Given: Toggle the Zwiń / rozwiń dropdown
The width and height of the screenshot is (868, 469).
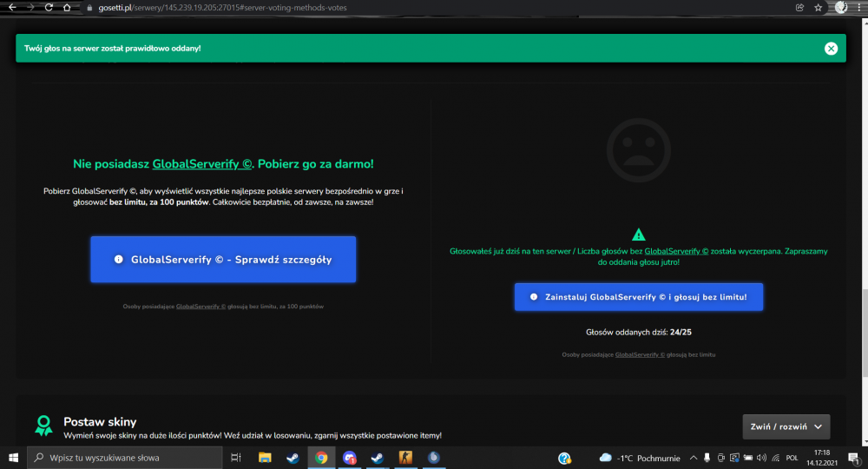Looking at the screenshot, I should [786, 427].
